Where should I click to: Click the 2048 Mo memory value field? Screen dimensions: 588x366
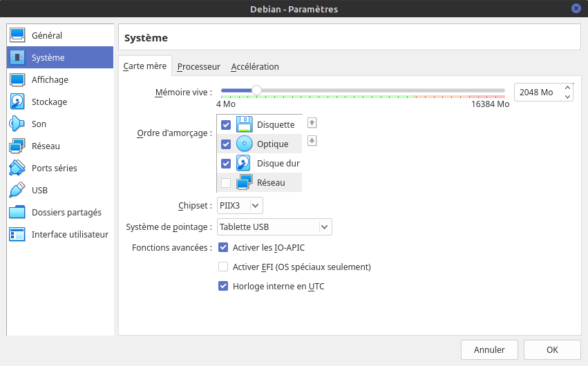[537, 92]
